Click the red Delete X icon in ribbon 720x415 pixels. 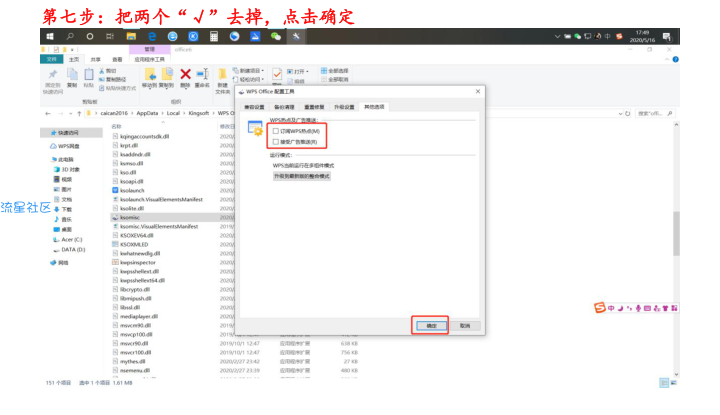point(186,74)
